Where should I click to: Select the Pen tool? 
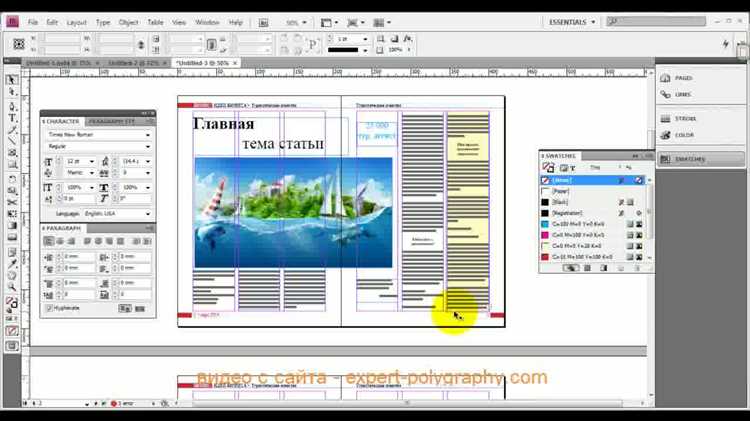(12, 106)
